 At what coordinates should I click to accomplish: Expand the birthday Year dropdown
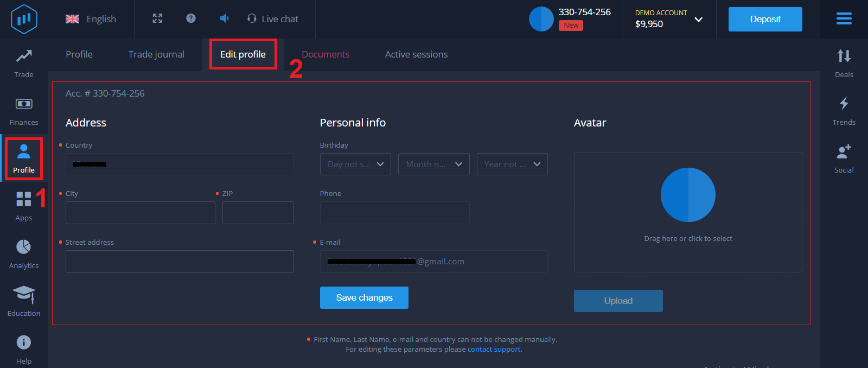click(512, 164)
